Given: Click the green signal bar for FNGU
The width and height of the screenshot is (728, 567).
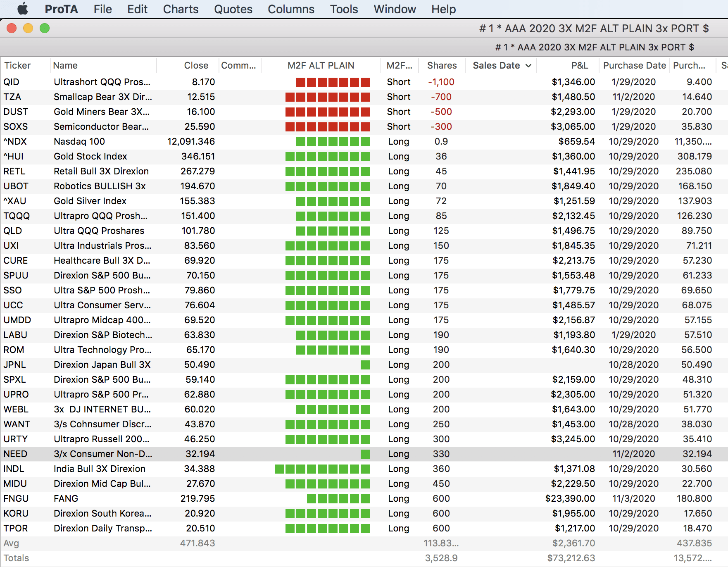Looking at the screenshot, I should (338, 498).
